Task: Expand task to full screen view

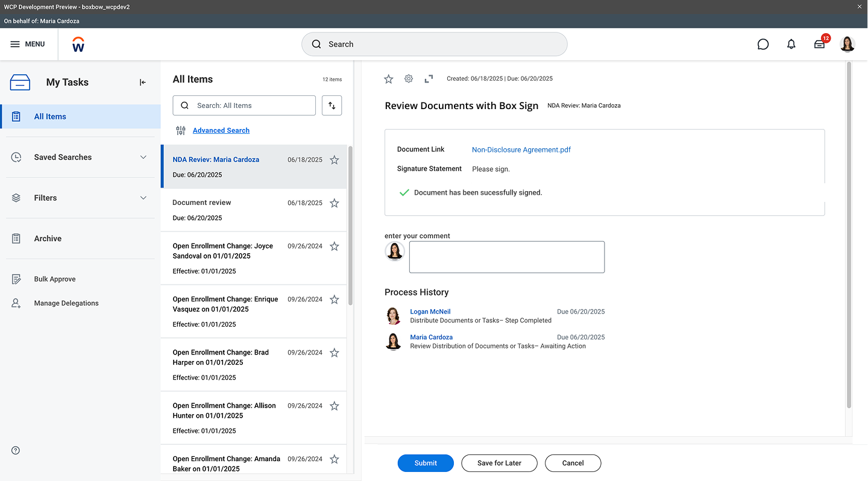Action: 429,79
